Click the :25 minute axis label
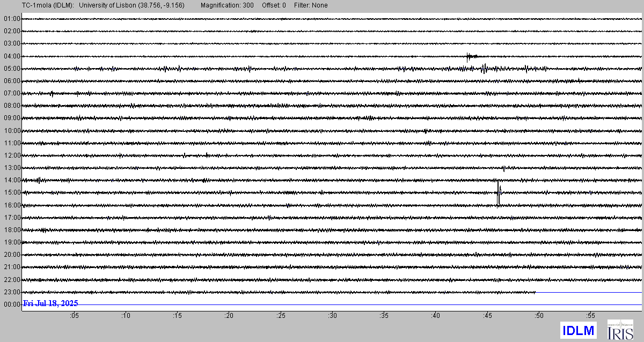 click(x=280, y=316)
